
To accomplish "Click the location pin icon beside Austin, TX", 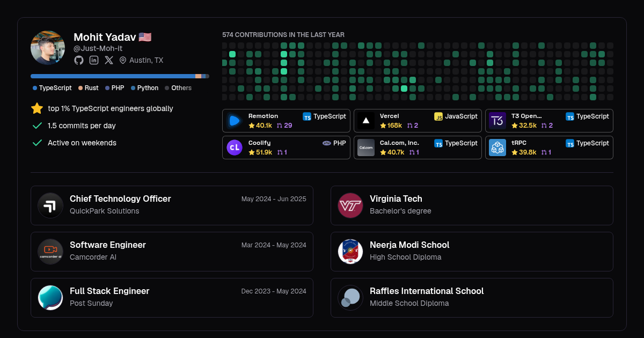I will pos(123,60).
